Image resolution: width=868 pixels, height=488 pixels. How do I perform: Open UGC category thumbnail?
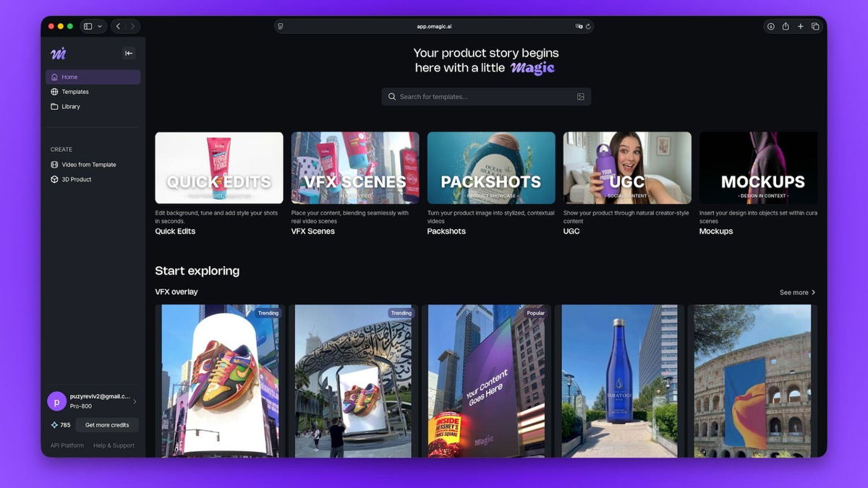point(627,168)
